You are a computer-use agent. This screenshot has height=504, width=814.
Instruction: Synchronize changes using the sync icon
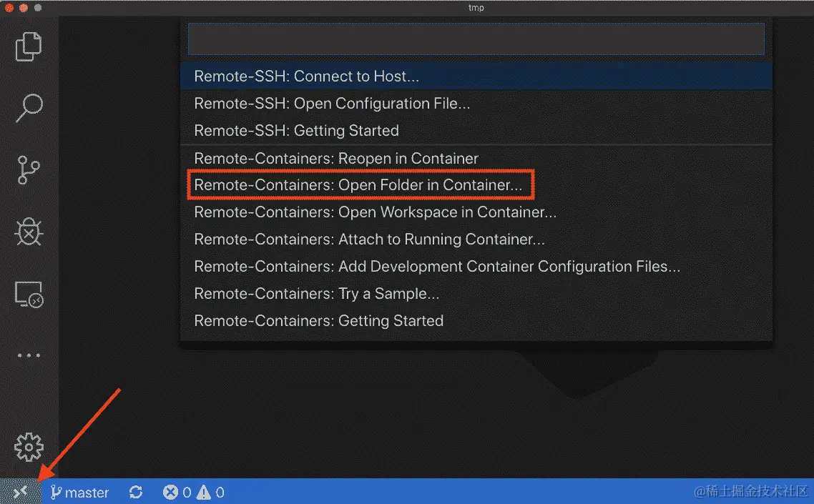pyautogui.click(x=136, y=492)
